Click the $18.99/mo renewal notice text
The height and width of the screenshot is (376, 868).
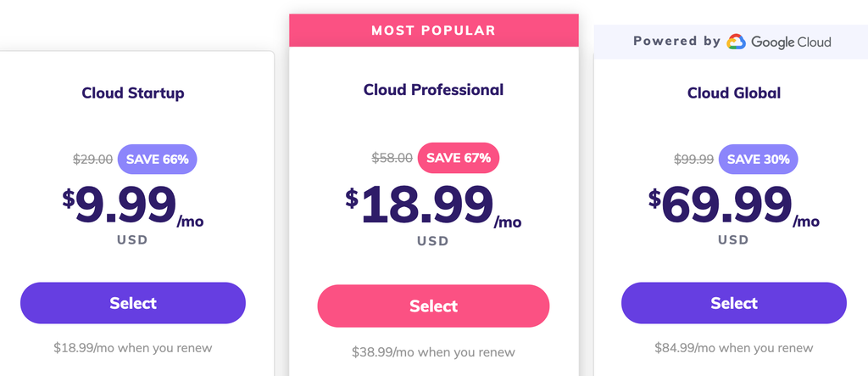coord(133,347)
